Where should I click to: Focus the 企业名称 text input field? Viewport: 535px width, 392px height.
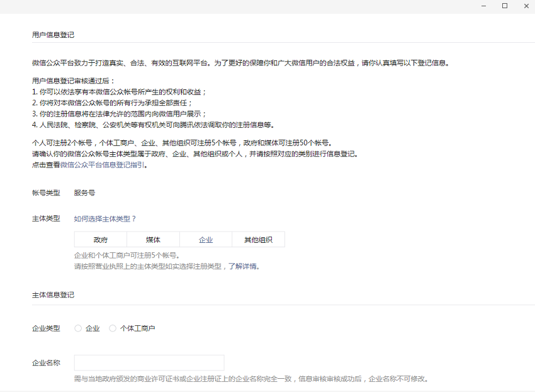[149, 363]
